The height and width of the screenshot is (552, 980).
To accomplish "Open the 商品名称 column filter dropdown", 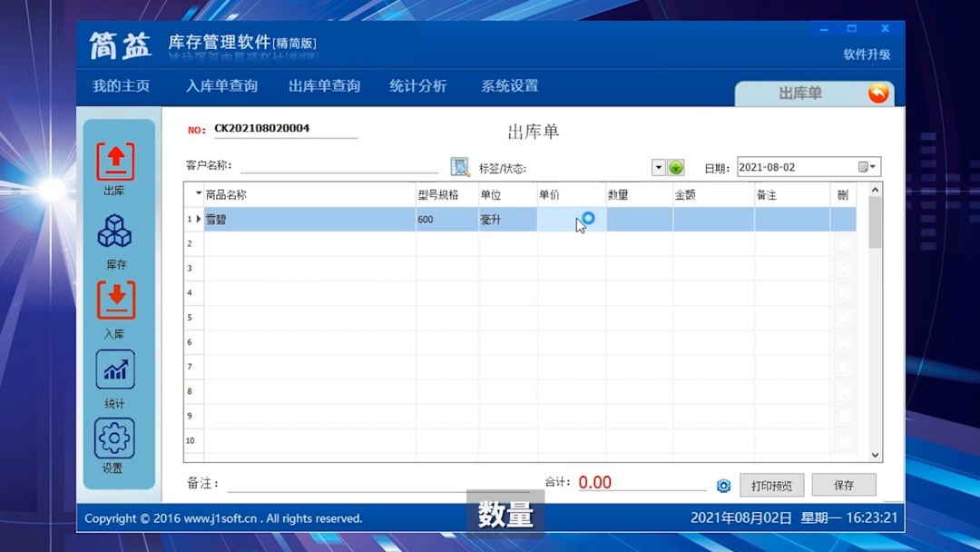I will coord(198,193).
